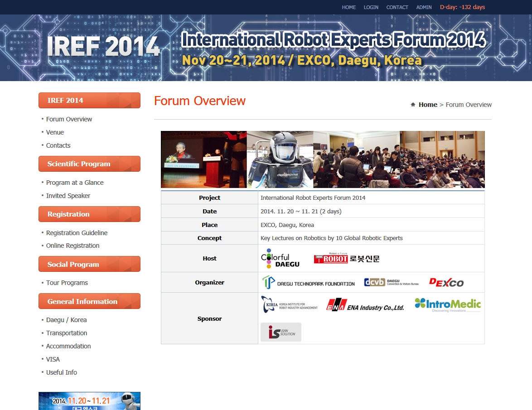
Task: Open the VISA link
Action: [53, 359]
